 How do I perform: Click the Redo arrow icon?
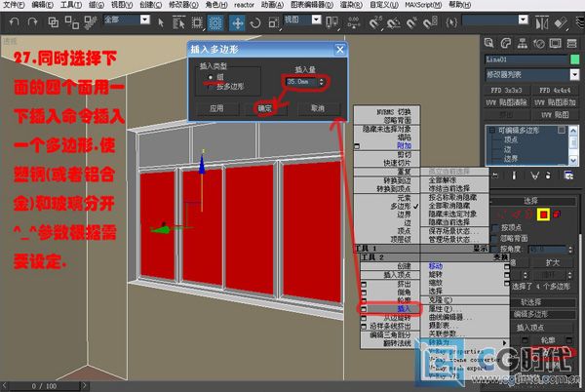point(33,22)
